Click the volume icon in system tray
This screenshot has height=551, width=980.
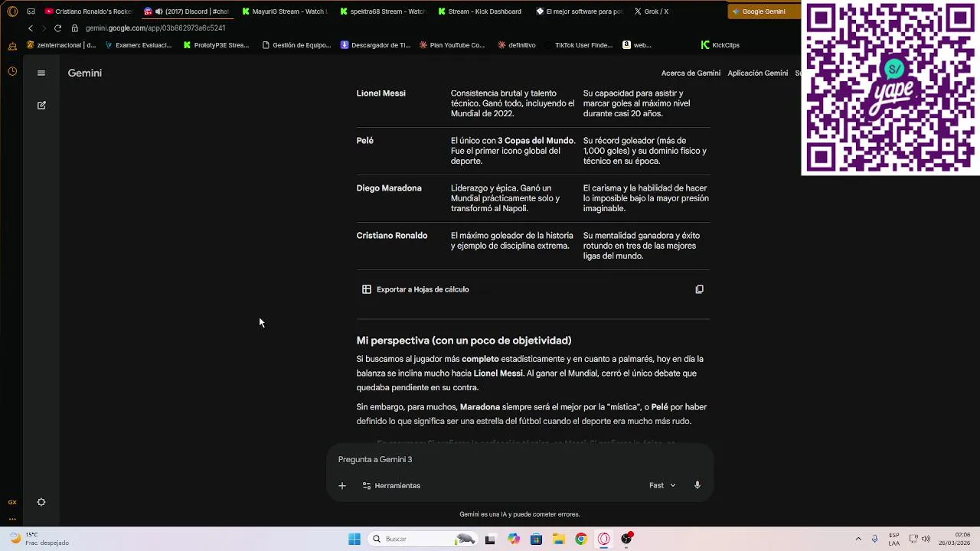[926, 539]
